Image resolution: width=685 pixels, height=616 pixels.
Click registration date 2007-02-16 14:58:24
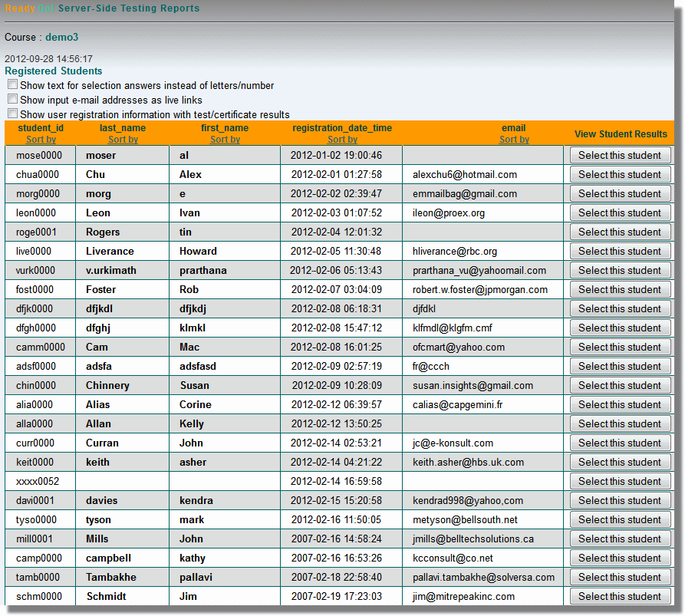click(x=337, y=539)
